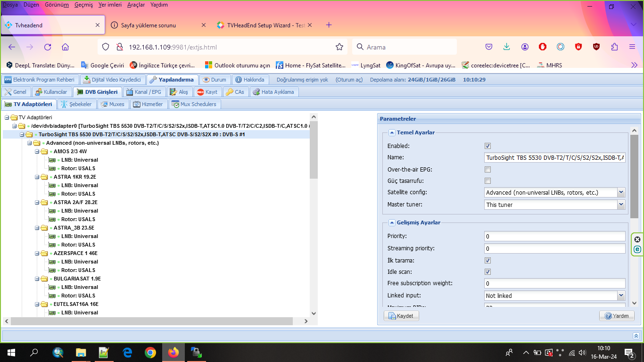Open Chrome from the Windows taskbar
The image size is (644, 362).
150,353
